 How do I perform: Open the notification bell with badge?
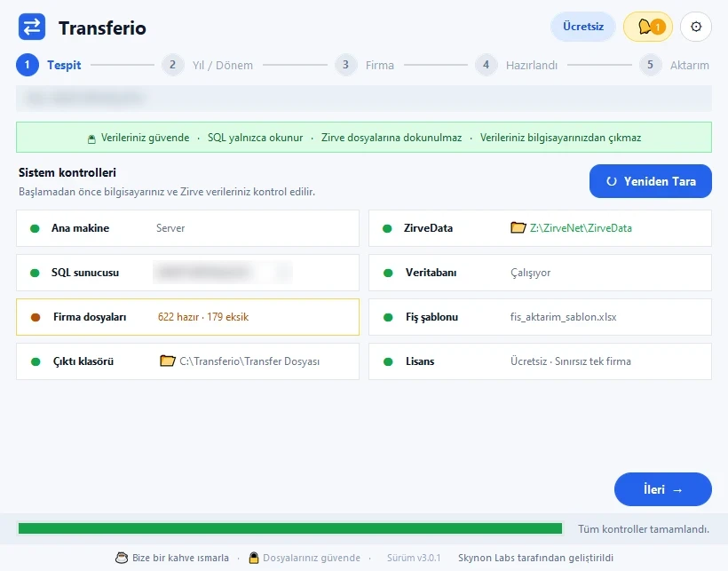coord(648,27)
